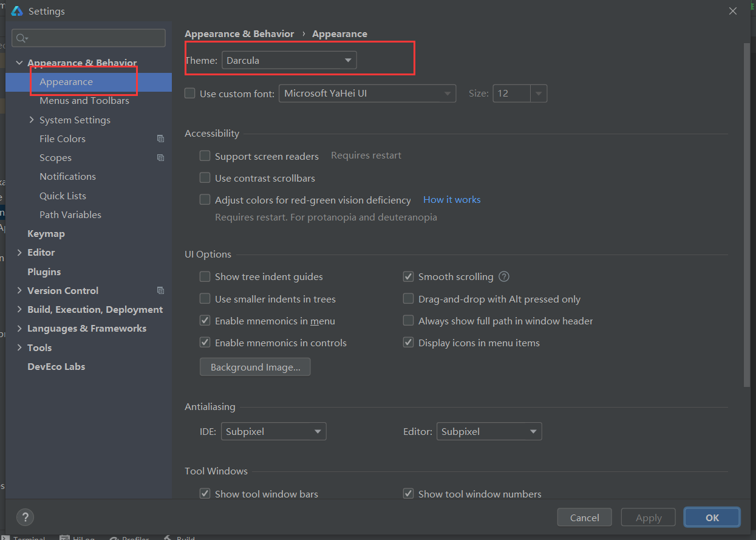Focus the settings search input field
The image size is (756, 540).
pos(89,38)
